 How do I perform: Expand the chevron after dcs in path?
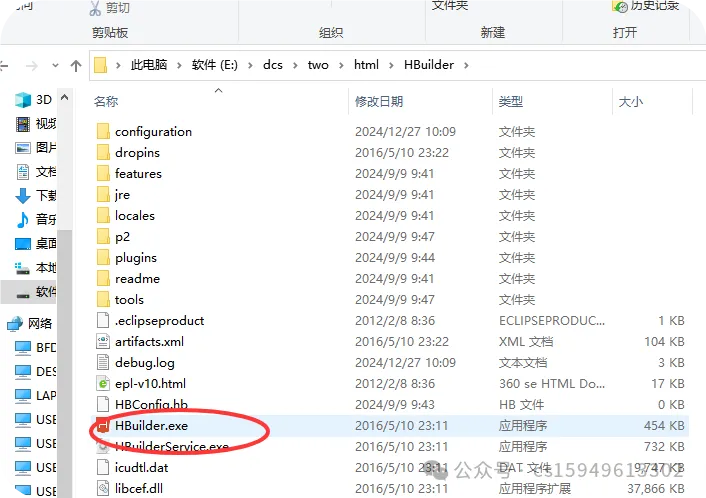tap(295, 65)
